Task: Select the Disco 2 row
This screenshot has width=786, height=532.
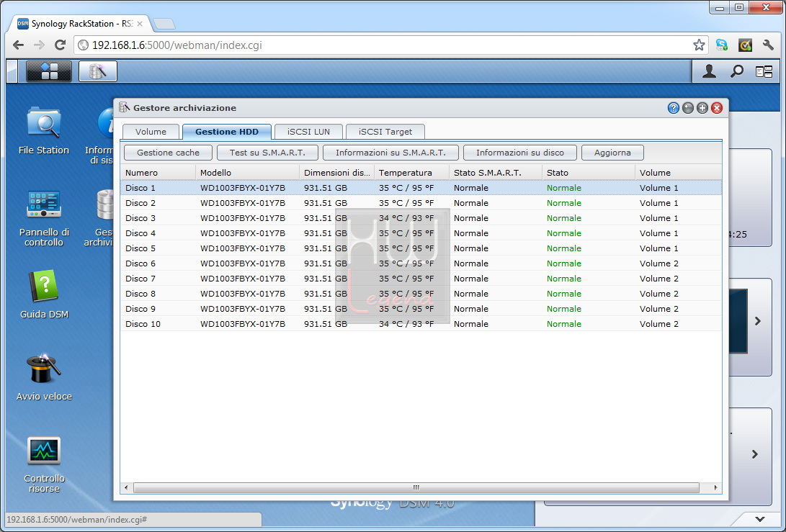Action: pos(421,203)
